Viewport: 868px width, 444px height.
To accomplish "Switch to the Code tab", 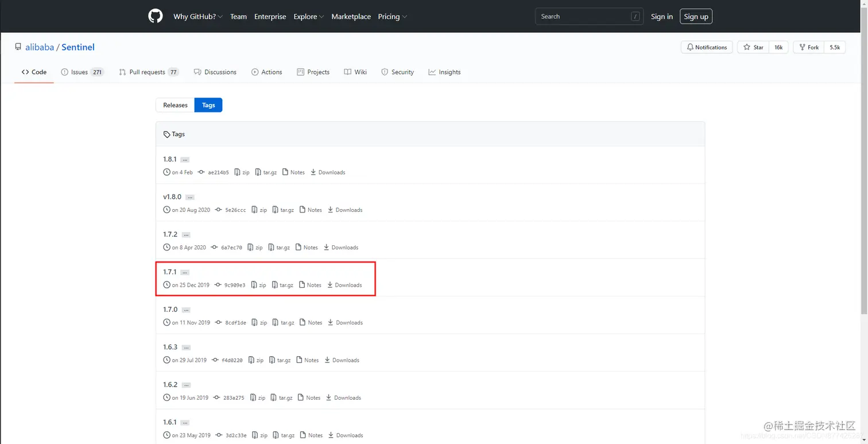I will [34, 72].
